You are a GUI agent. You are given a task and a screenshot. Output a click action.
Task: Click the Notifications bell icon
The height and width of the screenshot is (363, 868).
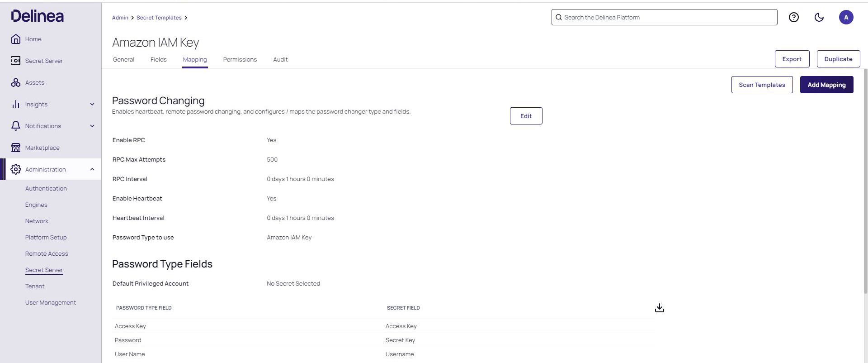click(x=16, y=126)
